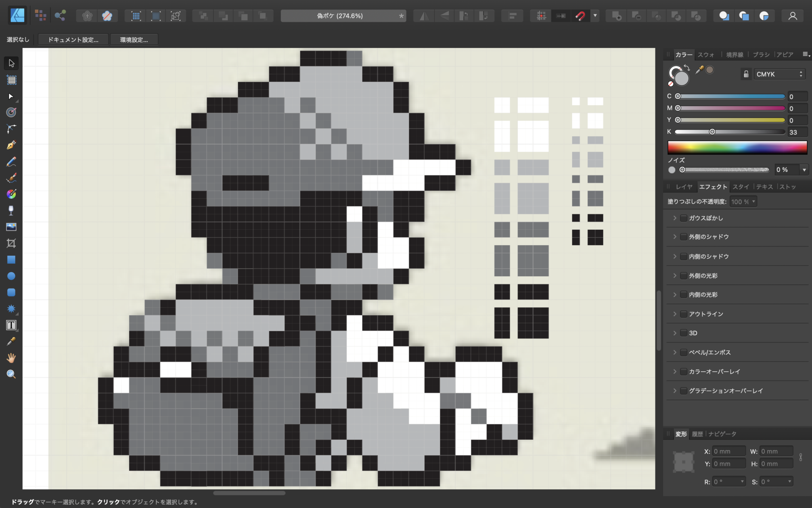812x508 pixels.
Task: Toggle the color lock icon beside CMYK
Action: 746,74
